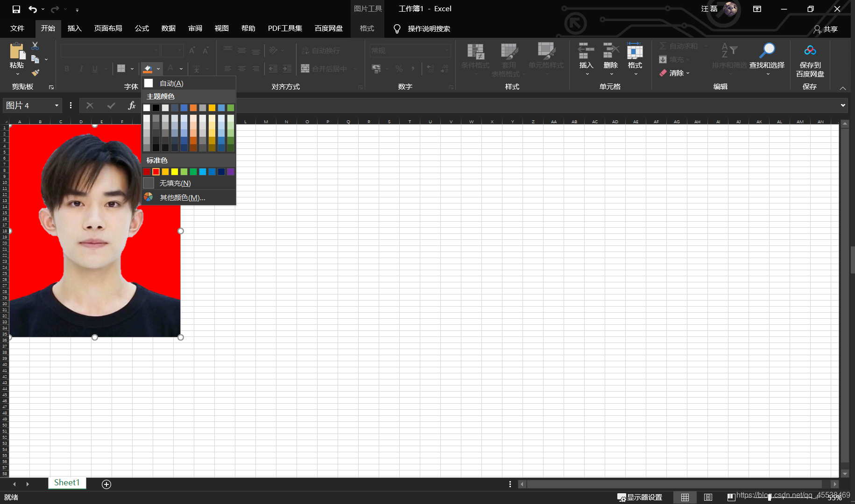Click the Delete cells icon
The height and width of the screenshot is (504, 855).
coord(611,50)
